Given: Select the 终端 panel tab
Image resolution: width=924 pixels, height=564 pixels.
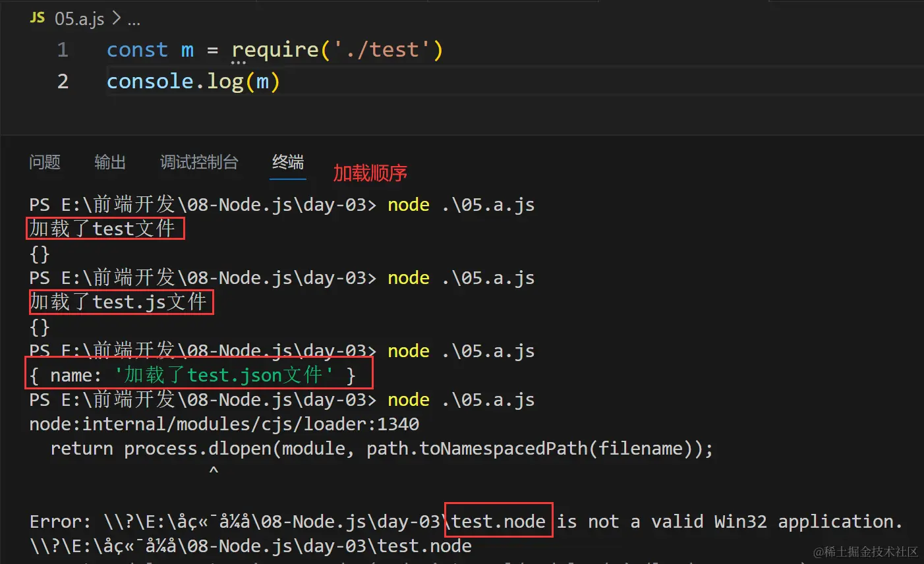Looking at the screenshot, I should (288, 162).
